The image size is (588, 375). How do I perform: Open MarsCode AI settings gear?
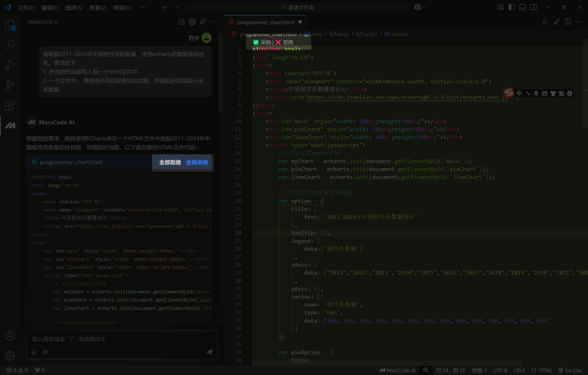(192, 22)
